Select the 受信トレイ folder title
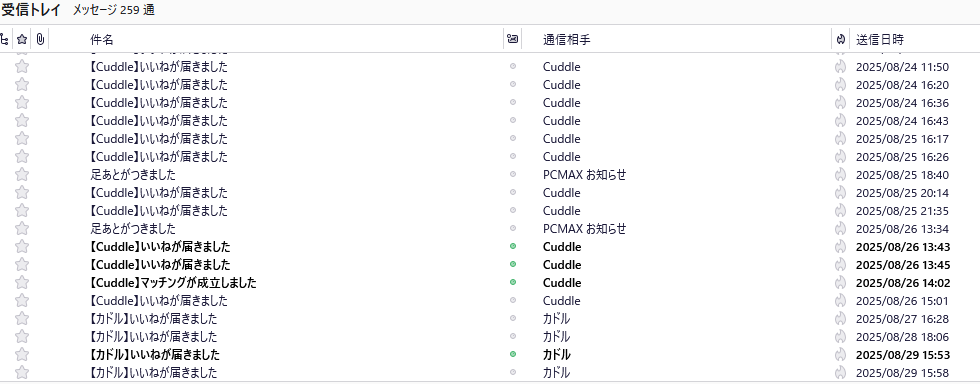 [x=31, y=10]
